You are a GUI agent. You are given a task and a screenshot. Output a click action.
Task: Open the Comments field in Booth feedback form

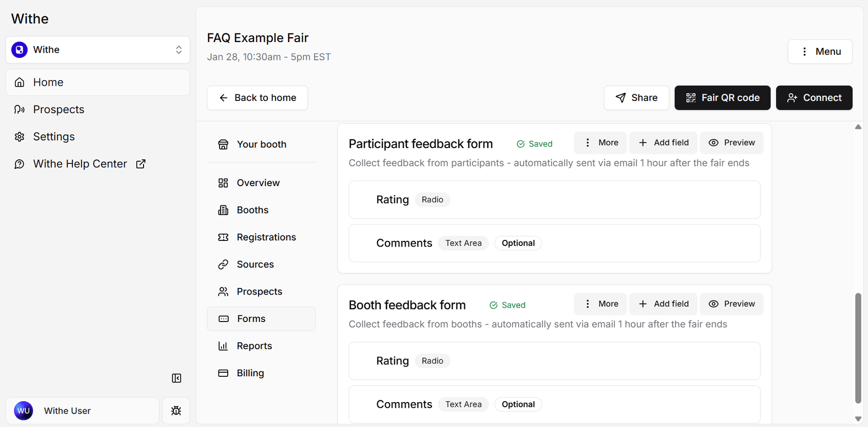tap(555, 405)
